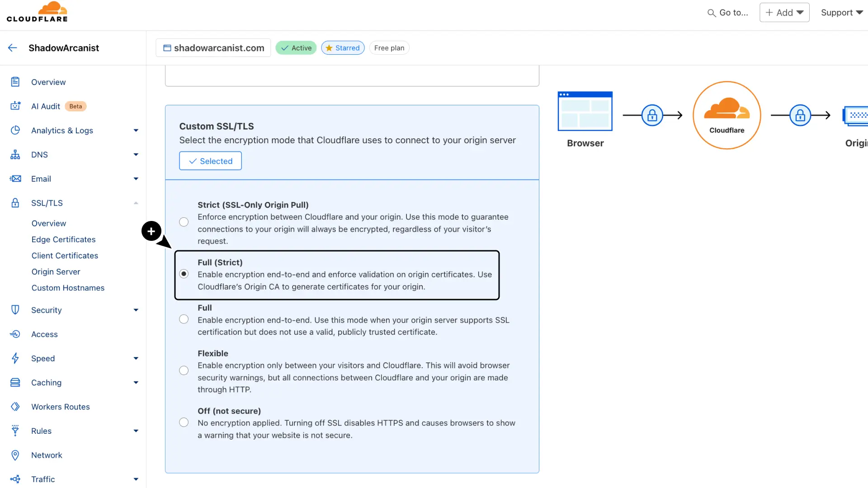
Task: Click the Workers Routes diamond icon
Action: pos(15,407)
